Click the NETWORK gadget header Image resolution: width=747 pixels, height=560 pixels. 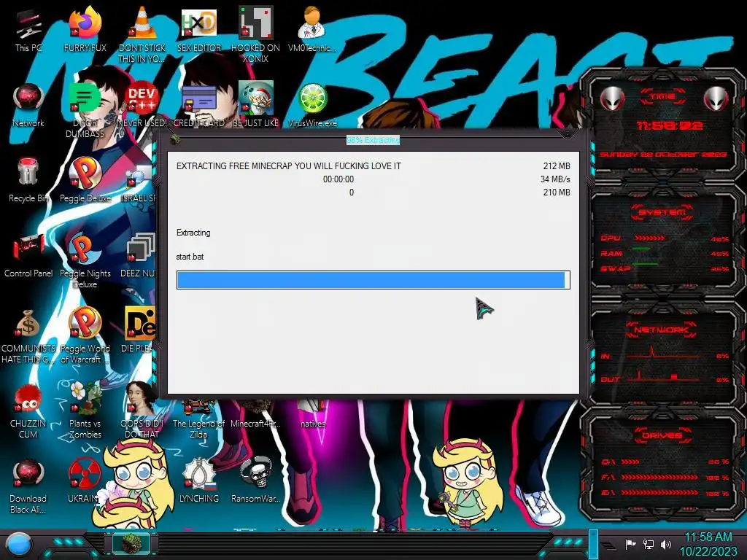click(661, 330)
